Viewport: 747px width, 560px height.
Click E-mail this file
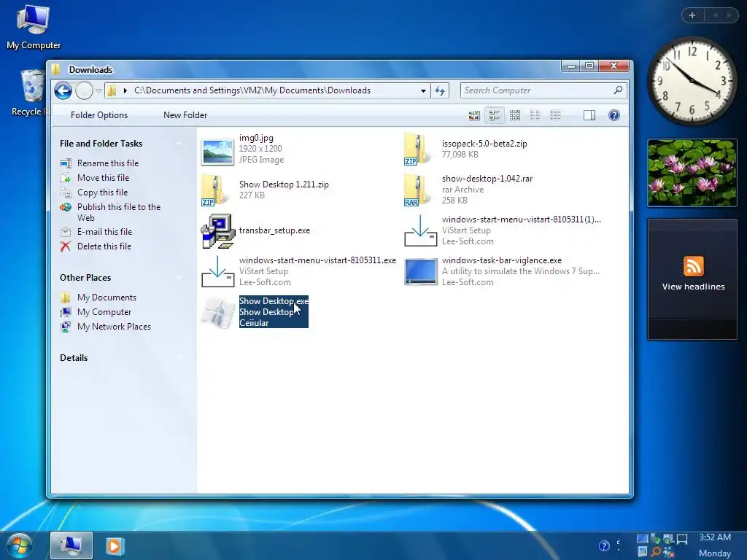[x=96, y=232]
